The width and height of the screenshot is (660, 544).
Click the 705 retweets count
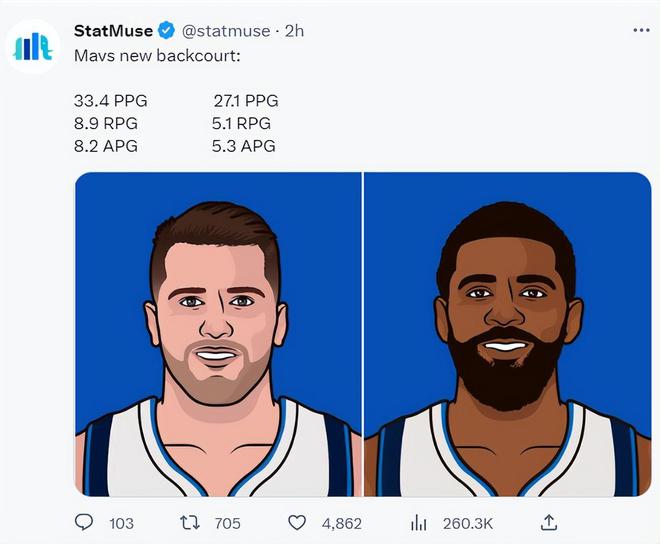[228, 523]
